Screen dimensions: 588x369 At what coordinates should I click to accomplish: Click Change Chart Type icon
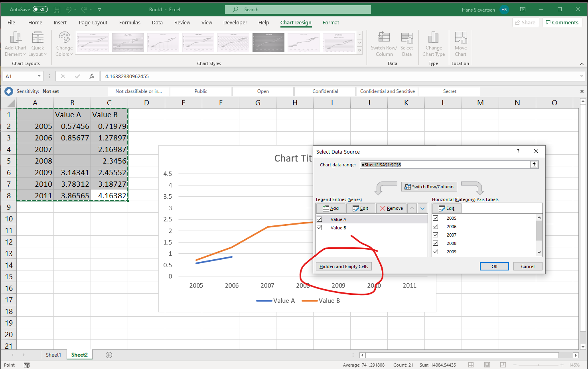(x=434, y=44)
